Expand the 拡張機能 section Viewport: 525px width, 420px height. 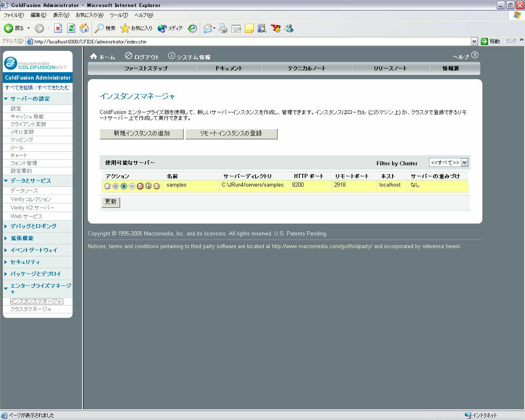tap(6, 238)
